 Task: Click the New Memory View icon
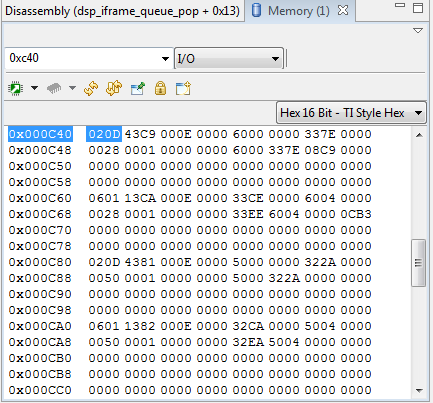183,88
